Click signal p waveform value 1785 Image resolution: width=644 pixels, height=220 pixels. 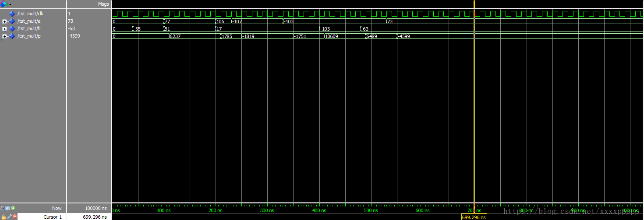click(226, 36)
